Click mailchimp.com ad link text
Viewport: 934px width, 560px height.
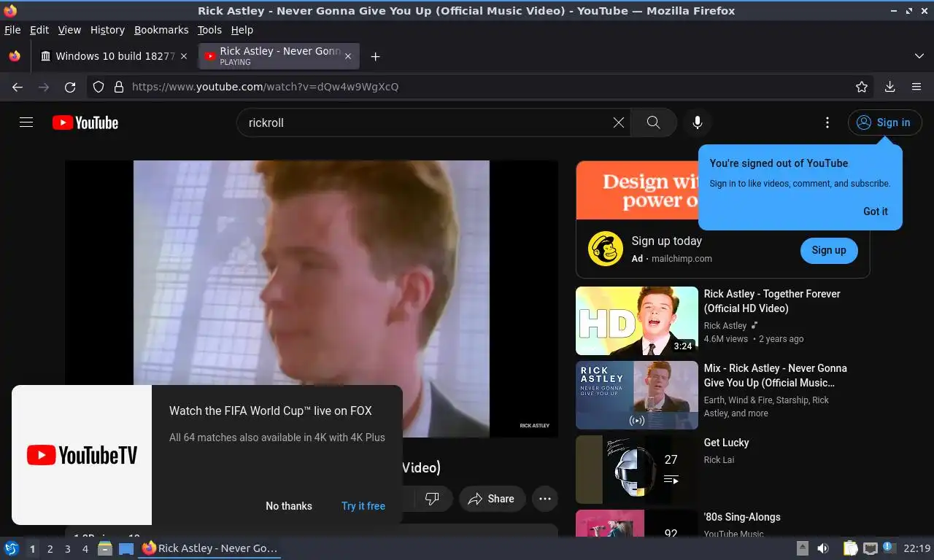pyautogui.click(x=682, y=259)
